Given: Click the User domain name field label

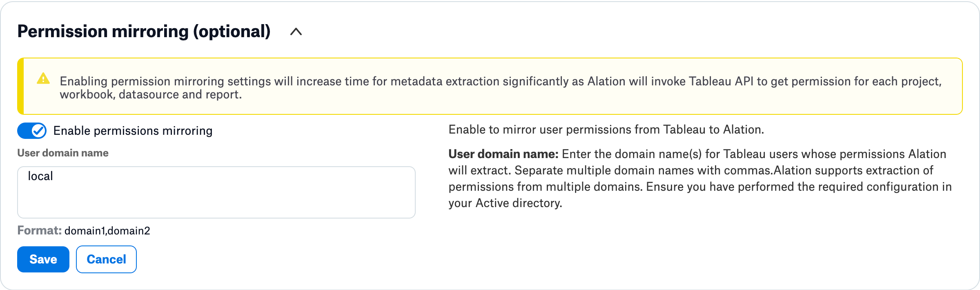Looking at the screenshot, I should [x=63, y=153].
